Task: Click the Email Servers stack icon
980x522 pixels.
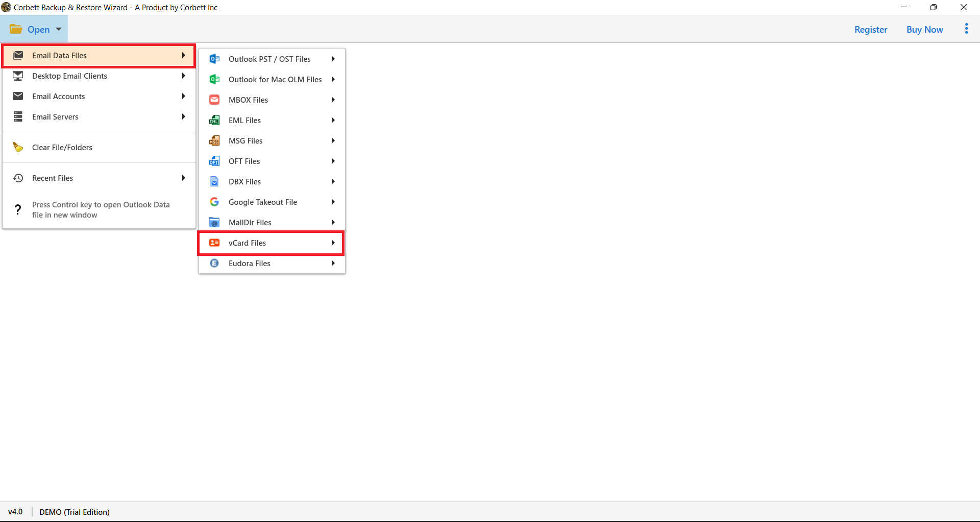Action: coord(18,116)
